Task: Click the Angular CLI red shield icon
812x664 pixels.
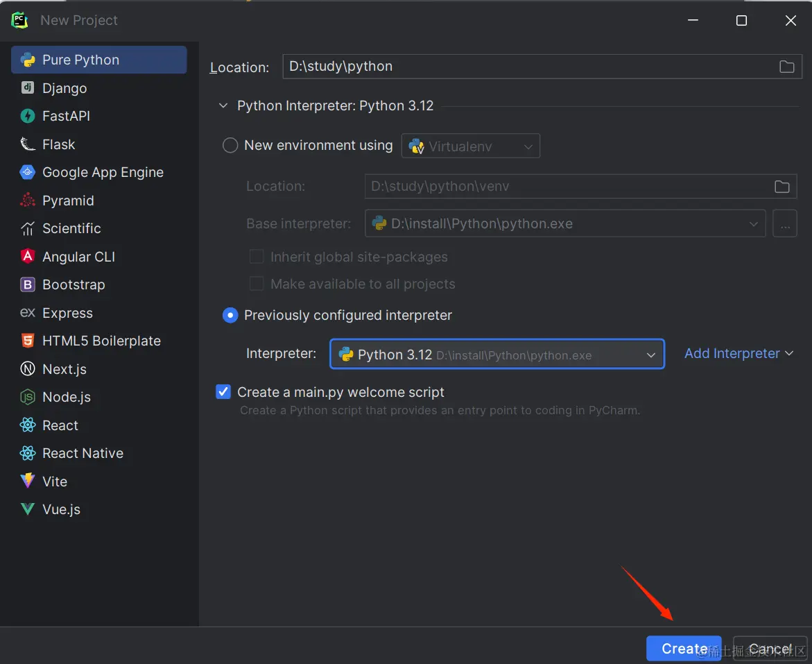Action: coord(28,256)
